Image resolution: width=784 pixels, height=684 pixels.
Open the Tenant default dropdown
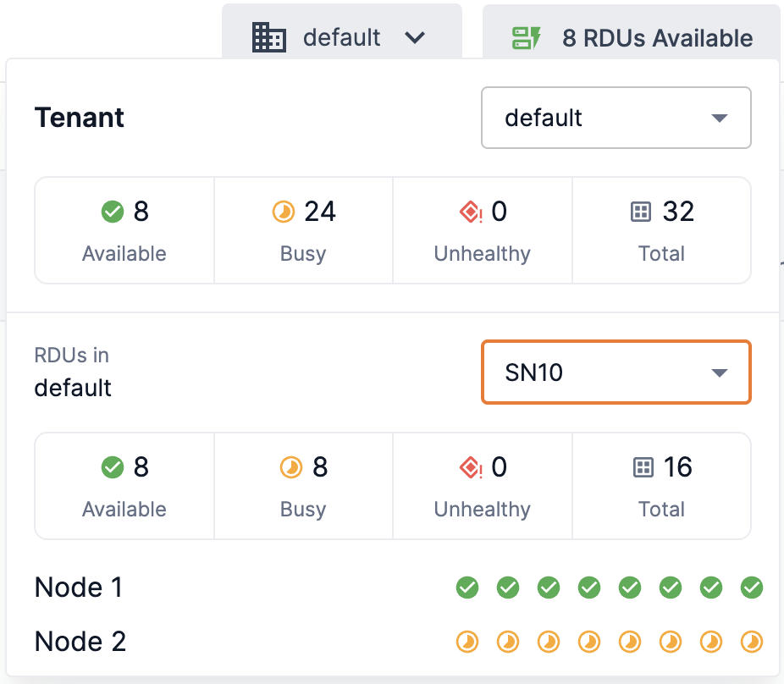[616, 118]
